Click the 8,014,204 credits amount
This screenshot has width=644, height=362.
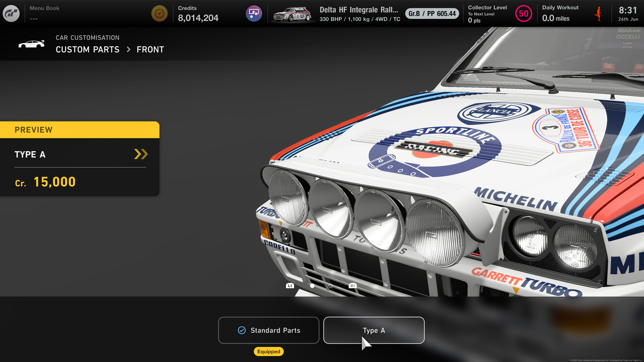coord(198,18)
